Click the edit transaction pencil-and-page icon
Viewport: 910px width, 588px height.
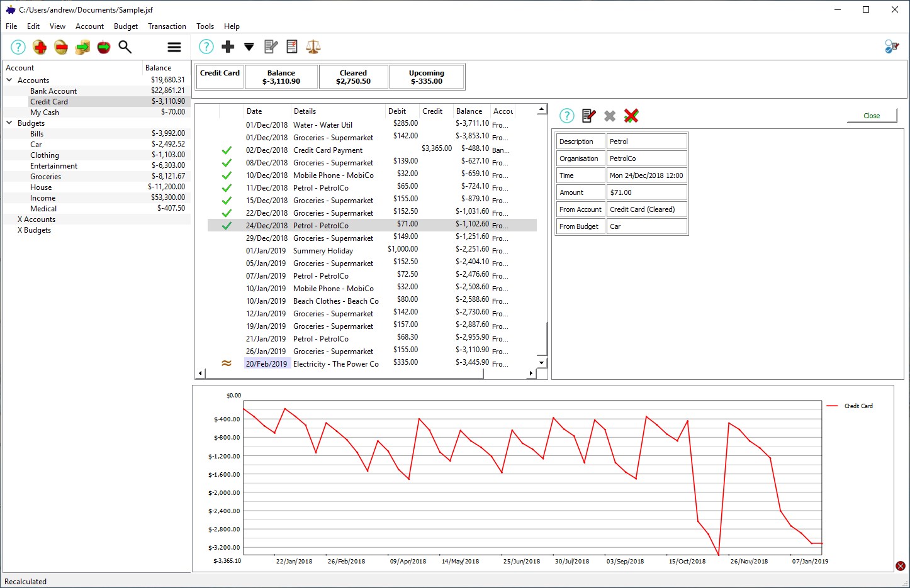(271, 47)
